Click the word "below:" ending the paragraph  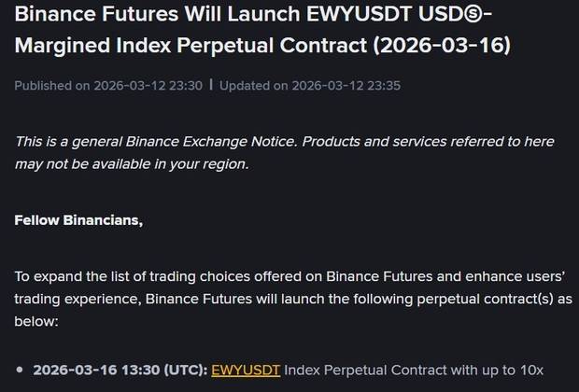point(36,320)
